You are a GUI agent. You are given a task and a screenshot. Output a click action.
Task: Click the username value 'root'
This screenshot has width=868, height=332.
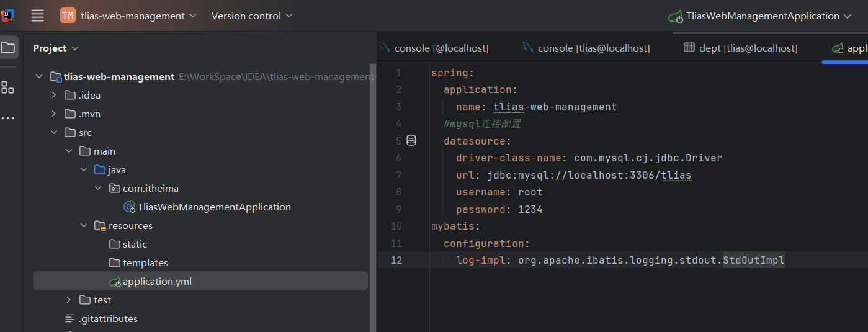(x=530, y=192)
